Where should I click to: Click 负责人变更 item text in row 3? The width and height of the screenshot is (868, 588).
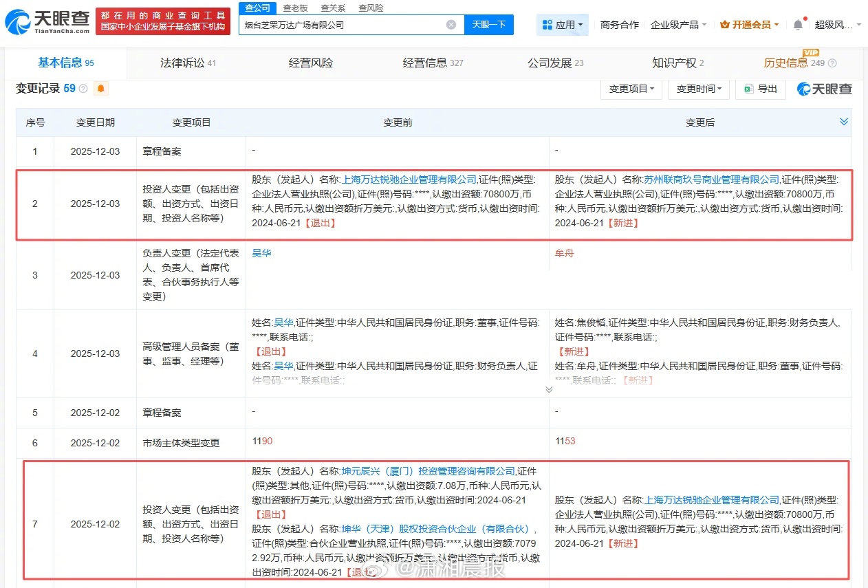(191, 275)
